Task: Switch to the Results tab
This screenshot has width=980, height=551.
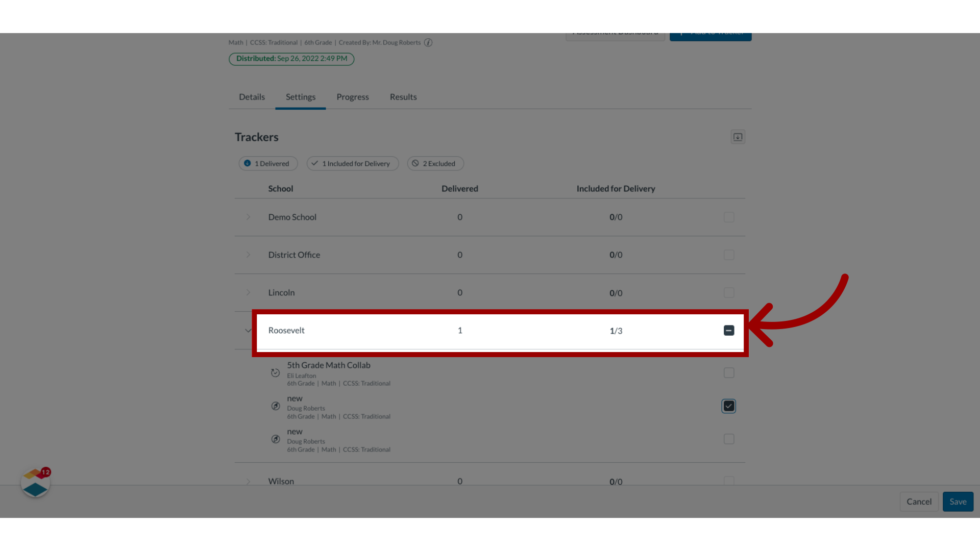Action: [x=403, y=96]
